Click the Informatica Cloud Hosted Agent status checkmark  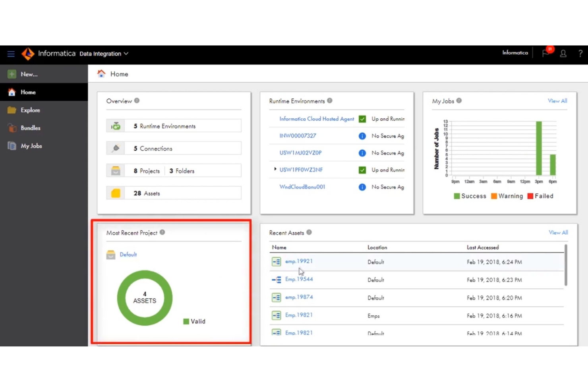tap(362, 119)
